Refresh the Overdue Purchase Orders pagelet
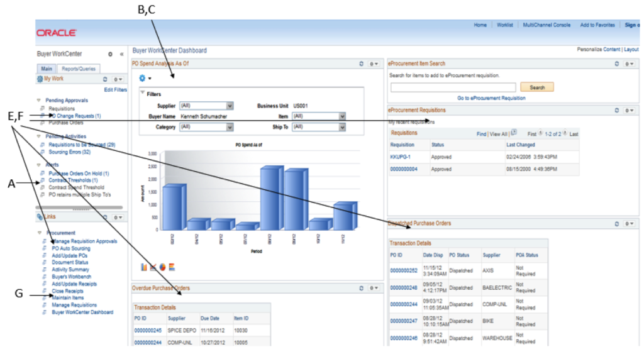644x359 pixels. [x=361, y=289]
